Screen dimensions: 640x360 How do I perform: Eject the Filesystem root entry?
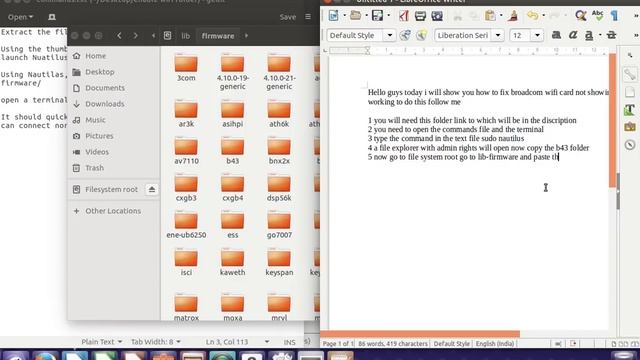pyautogui.click(x=152, y=189)
